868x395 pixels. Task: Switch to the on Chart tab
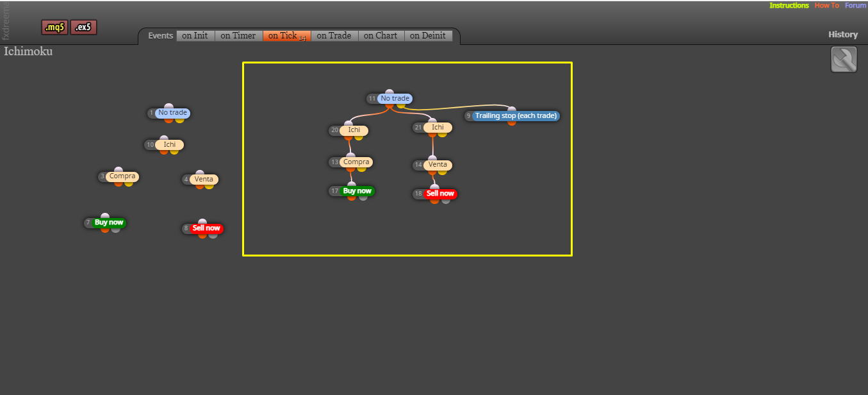click(x=381, y=36)
